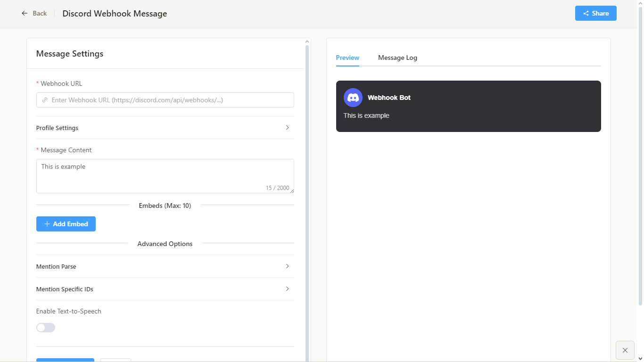Click the Webhook Bot username in preview

pos(389,98)
